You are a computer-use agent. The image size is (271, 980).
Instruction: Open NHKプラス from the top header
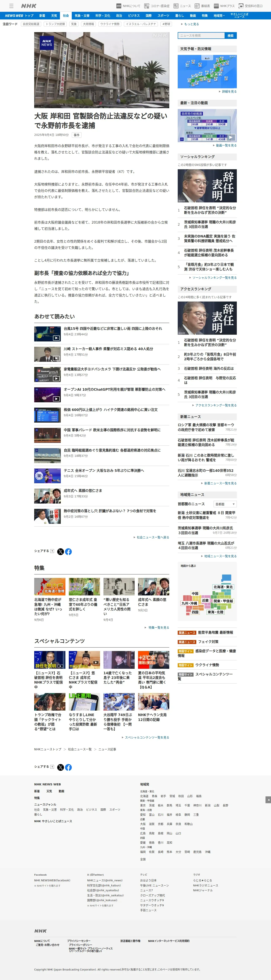coord(224,6)
